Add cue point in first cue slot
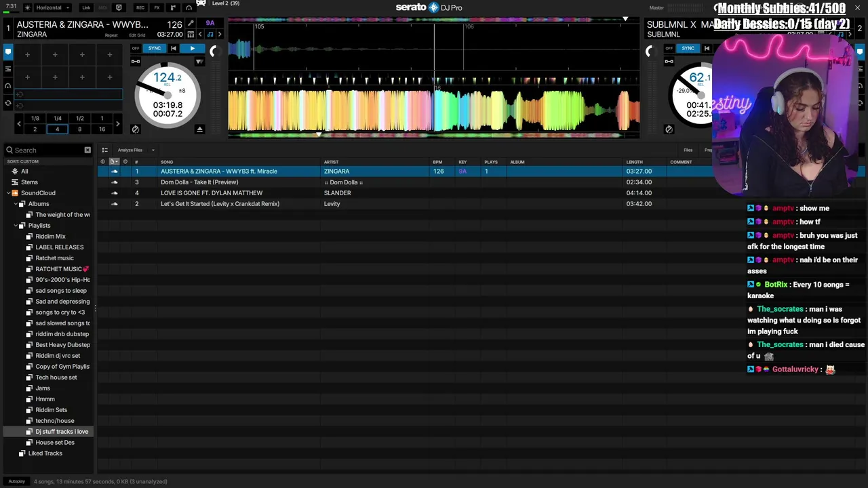The height and width of the screenshot is (488, 868). tap(28, 55)
